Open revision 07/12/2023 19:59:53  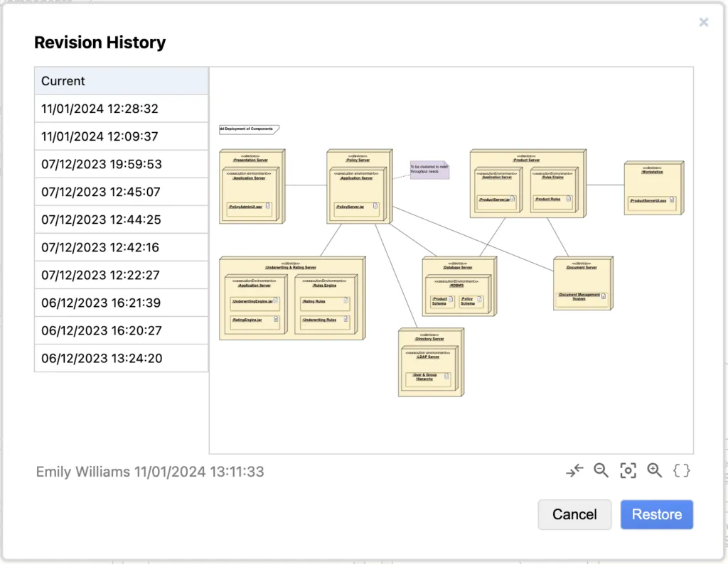(121, 164)
